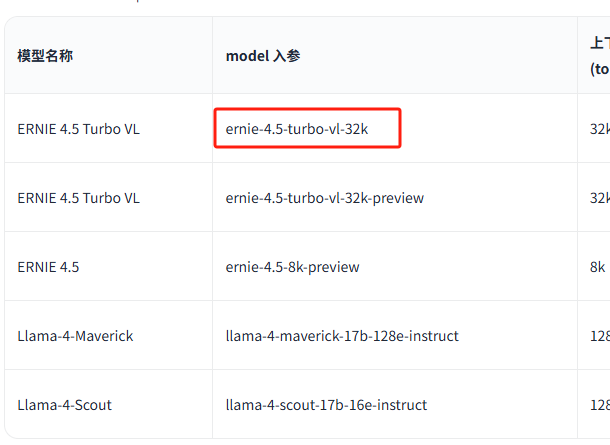Viewport: 610px width, 445px height.
Task: Select the ernie-4.5-8k-preview model parameter
Action: click(x=293, y=267)
